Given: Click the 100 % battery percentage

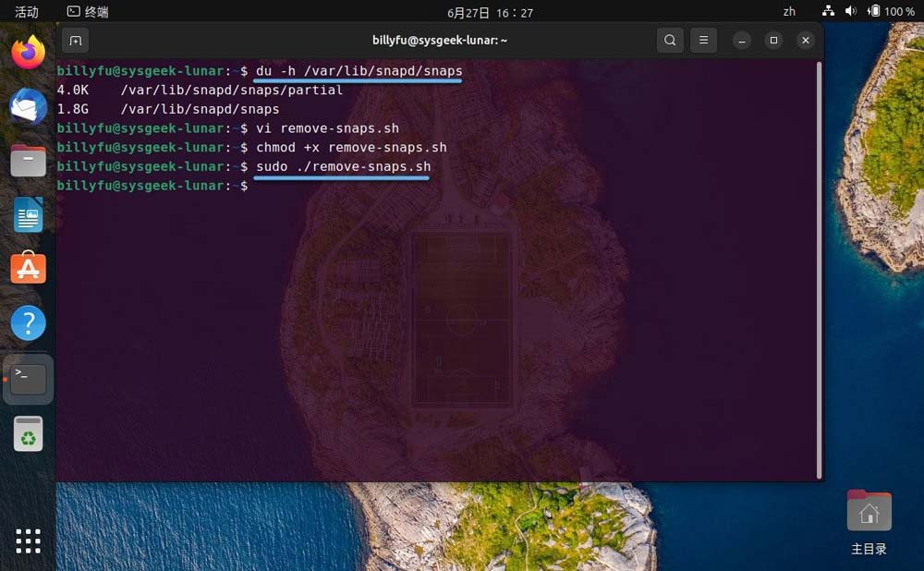Looking at the screenshot, I should [899, 12].
